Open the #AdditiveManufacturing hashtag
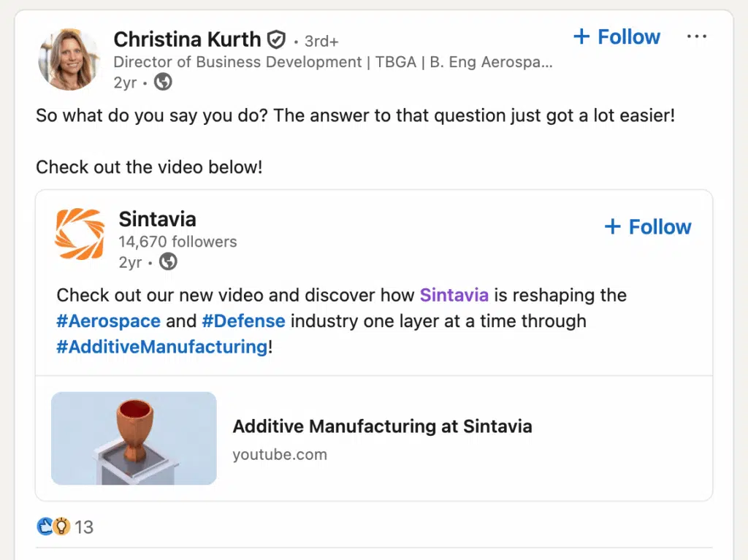 coord(161,346)
